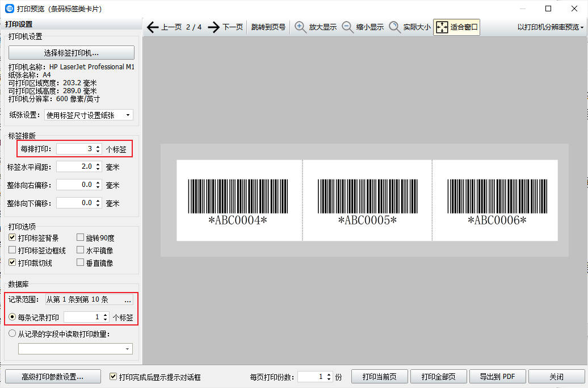Screen dimensions: 588x388
Task: Click 打印全部页 button
Action: [x=438, y=377]
